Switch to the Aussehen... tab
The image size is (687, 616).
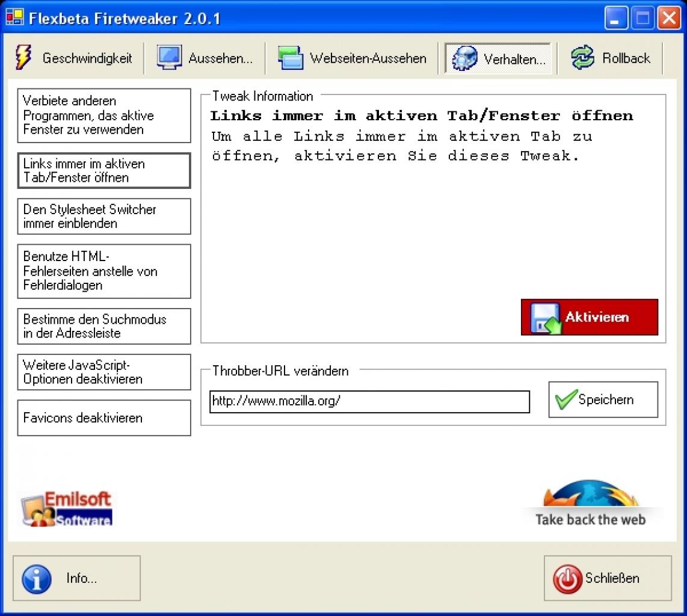pos(205,58)
